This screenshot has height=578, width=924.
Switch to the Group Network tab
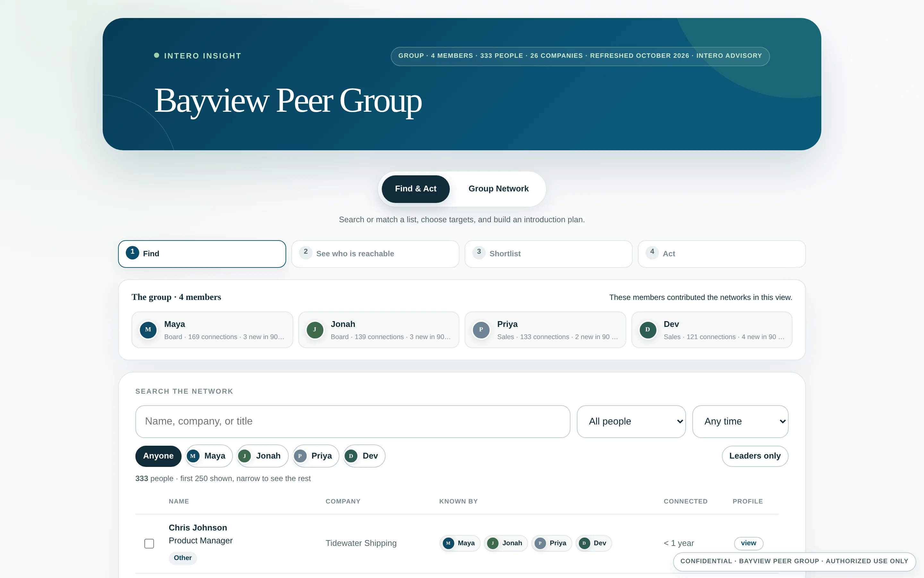tap(498, 189)
